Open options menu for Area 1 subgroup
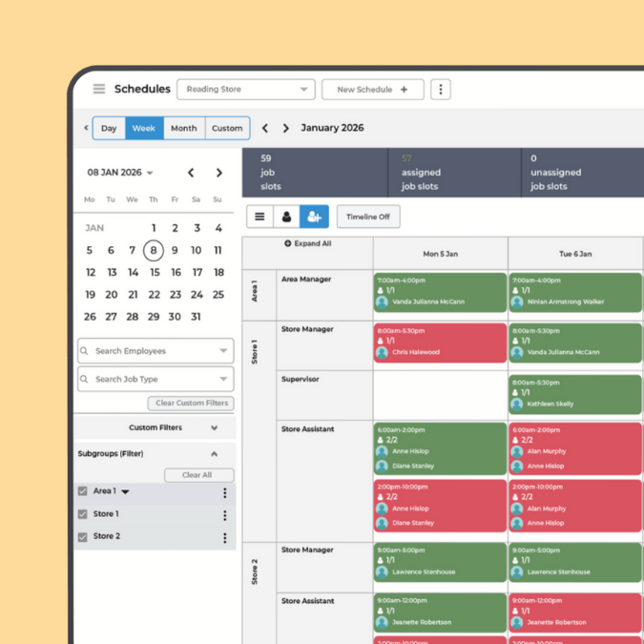The width and height of the screenshot is (644, 644). point(225,493)
